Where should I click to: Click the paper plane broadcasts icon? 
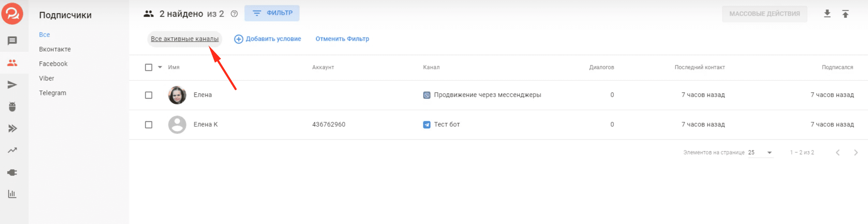[x=12, y=85]
